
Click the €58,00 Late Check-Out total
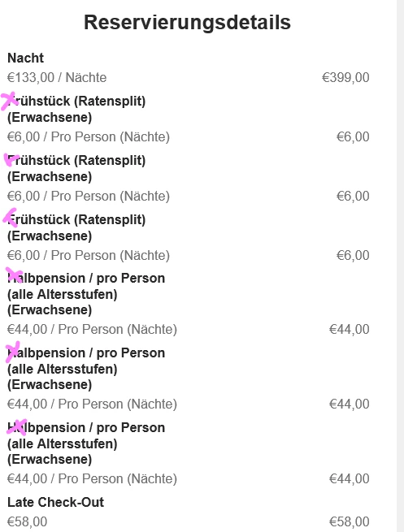click(350, 521)
